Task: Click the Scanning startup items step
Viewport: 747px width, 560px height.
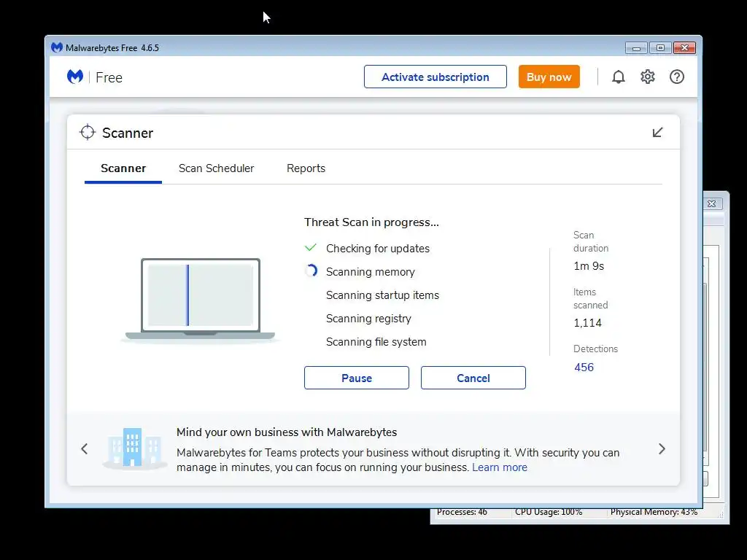Action: coord(382,295)
